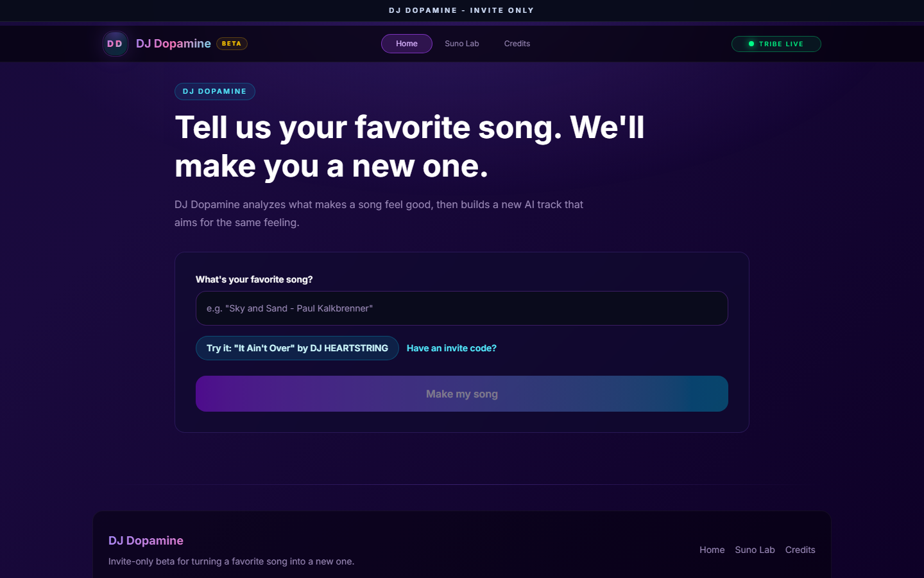Click the DJ Dopamine heading in the footer
Viewport: 924px width, 578px height.
(x=146, y=540)
